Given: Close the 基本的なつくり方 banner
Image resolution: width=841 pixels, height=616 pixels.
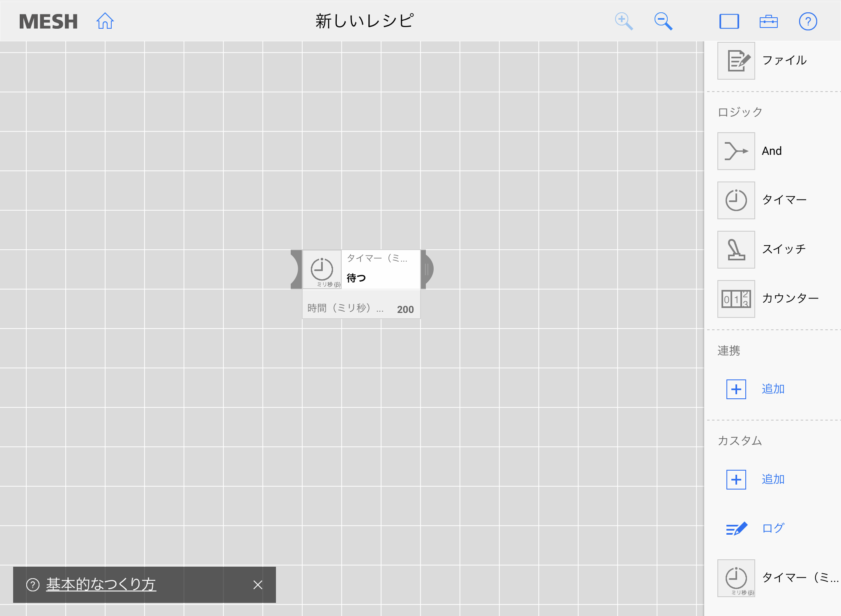Looking at the screenshot, I should (258, 585).
